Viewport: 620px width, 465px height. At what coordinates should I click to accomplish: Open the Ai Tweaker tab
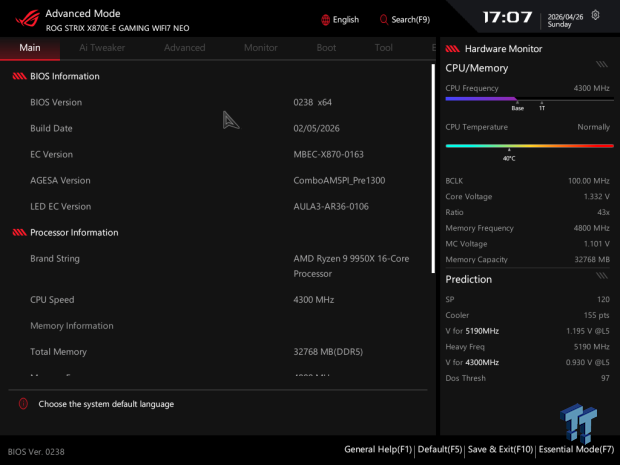tap(102, 48)
